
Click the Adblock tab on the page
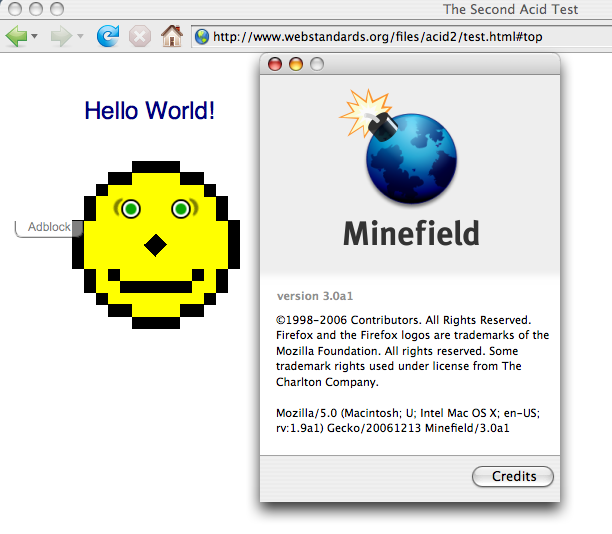point(49,228)
